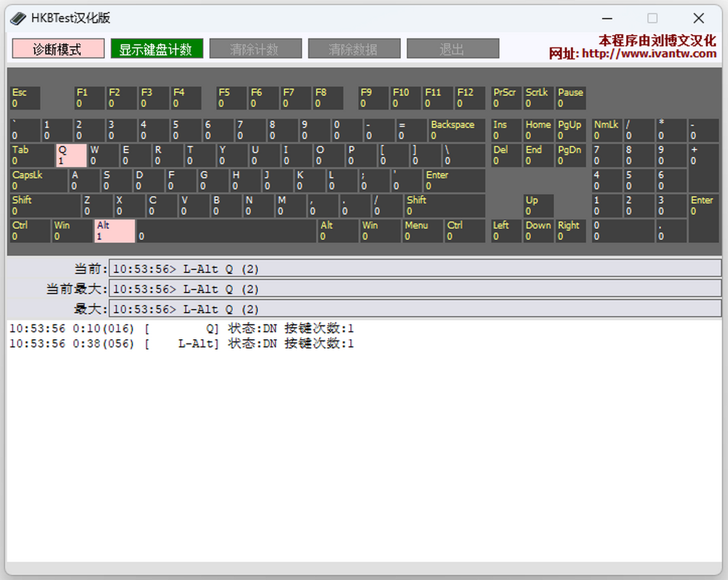The height and width of the screenshot is (580, 728).
Task: Click the Backspace key cell
Action: [x=456, y=130]
